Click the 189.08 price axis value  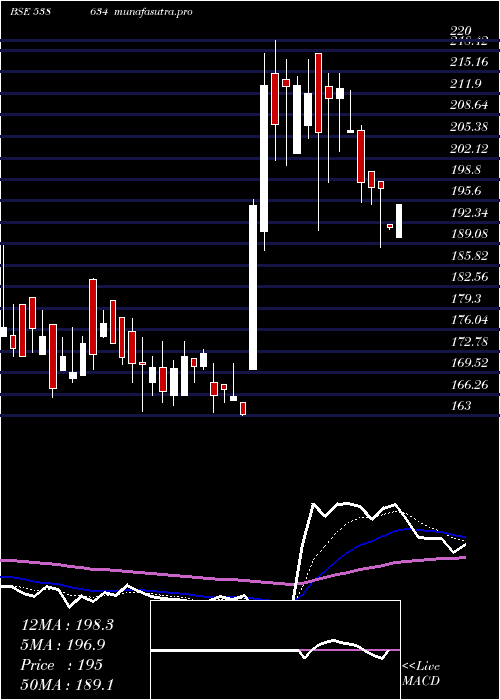tap(469, 234)
